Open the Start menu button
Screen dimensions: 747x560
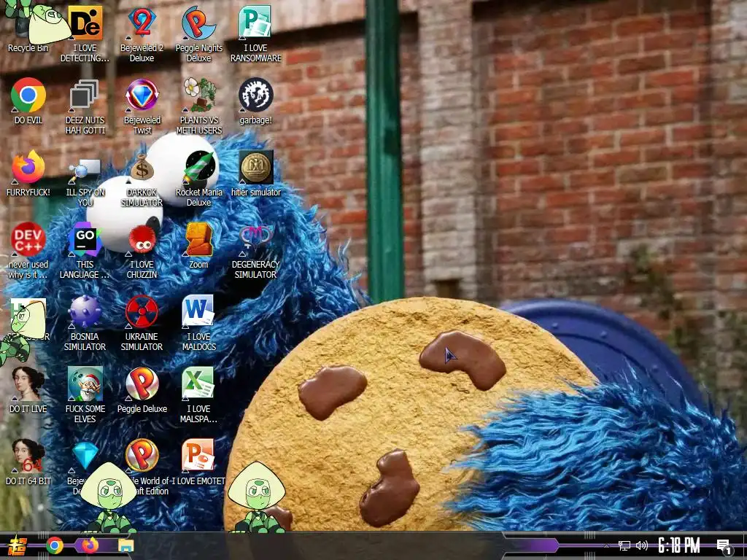18,545
